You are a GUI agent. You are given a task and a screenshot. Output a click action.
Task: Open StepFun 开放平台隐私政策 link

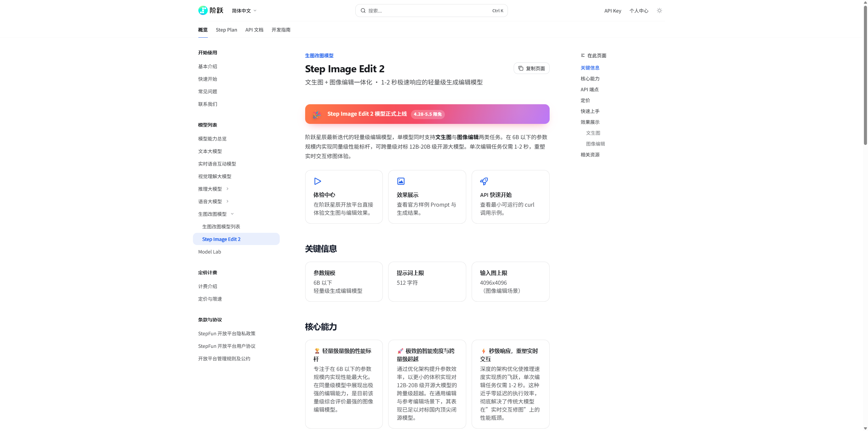[226, 334]
